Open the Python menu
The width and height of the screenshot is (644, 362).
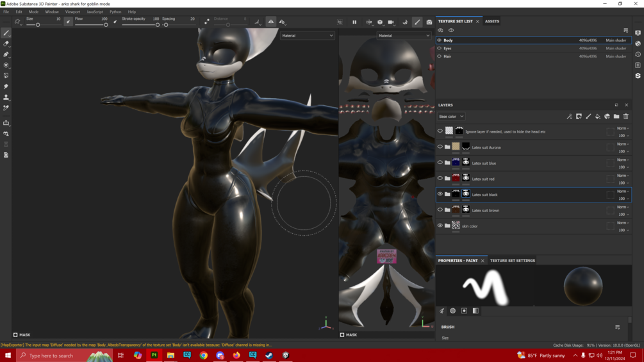(x=115, y=12)
